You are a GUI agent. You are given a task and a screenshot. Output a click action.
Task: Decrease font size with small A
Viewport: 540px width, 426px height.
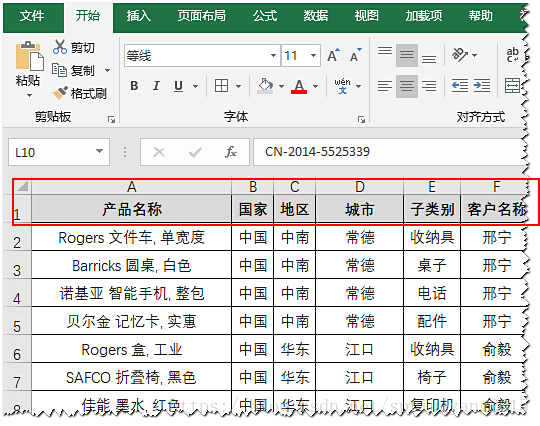[355, 55]
